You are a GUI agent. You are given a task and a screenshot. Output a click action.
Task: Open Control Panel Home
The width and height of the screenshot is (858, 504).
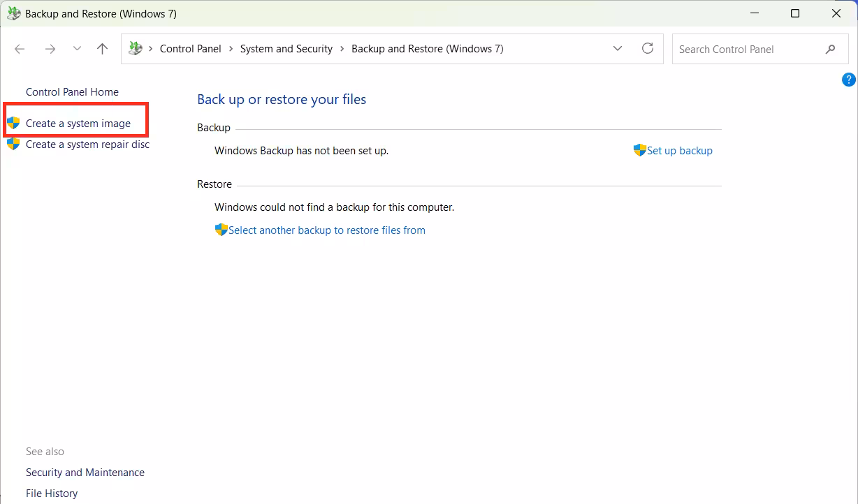click(x=72, y=92)
